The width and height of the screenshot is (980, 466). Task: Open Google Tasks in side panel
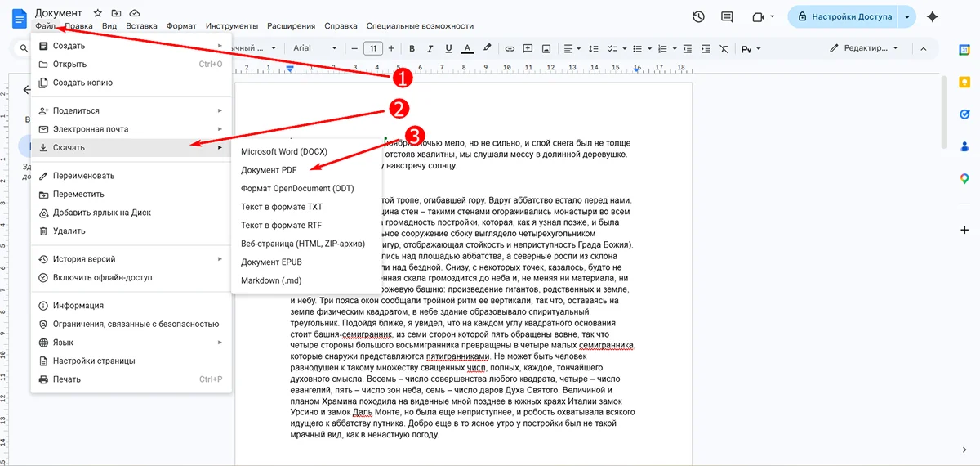[964, 114]
